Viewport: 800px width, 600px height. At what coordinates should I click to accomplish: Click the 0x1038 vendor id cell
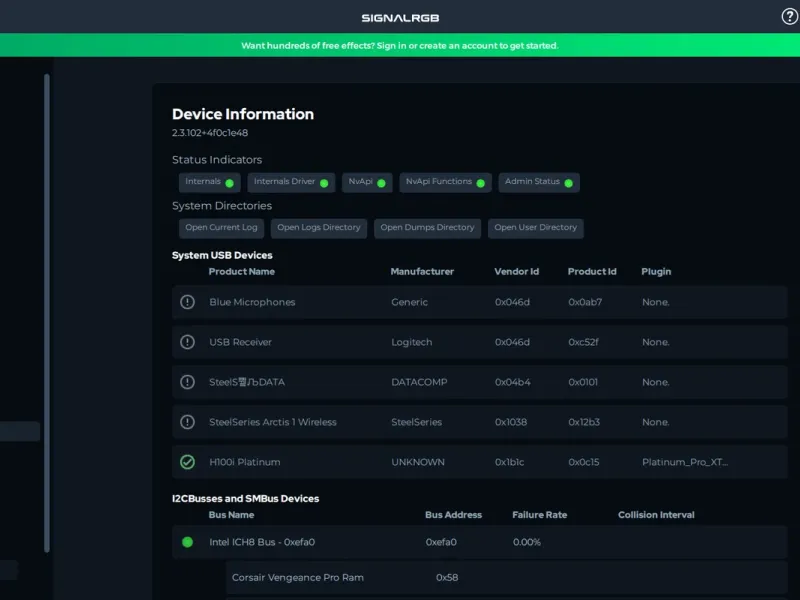[511, 422]
